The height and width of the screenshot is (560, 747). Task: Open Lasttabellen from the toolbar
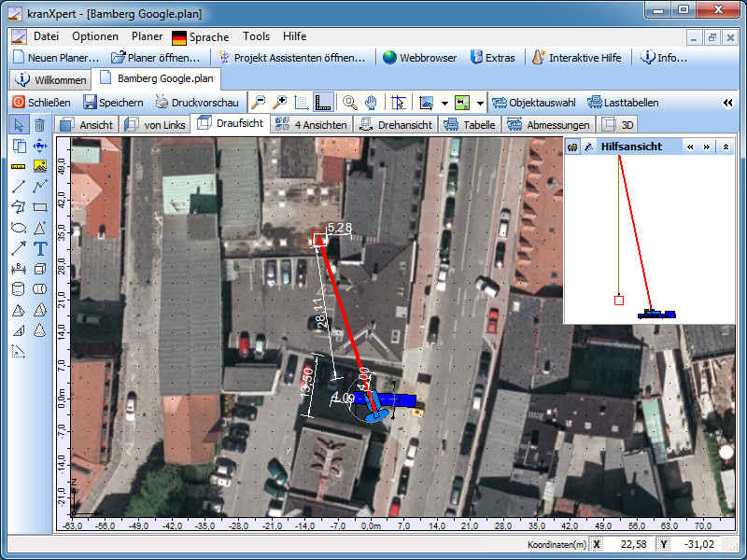pos(624,103)
